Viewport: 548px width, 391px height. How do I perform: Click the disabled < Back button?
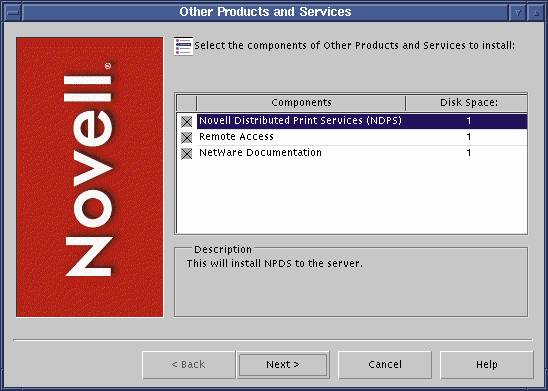(188, 365)
